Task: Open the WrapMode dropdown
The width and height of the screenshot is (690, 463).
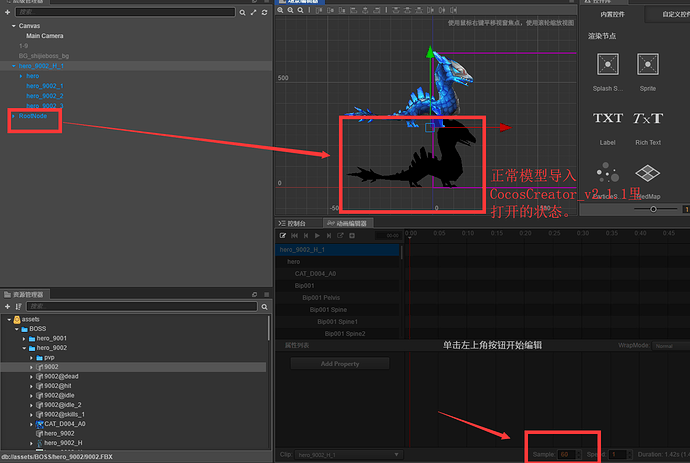Action: [671, 346]
